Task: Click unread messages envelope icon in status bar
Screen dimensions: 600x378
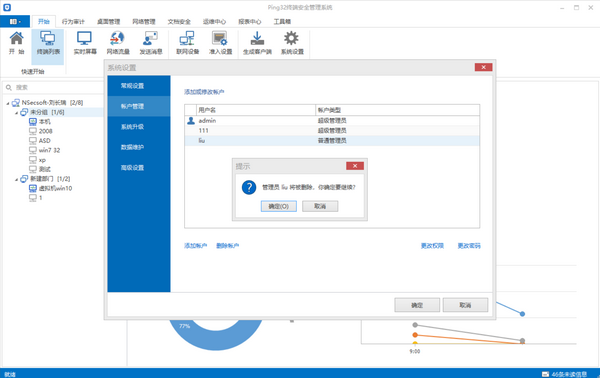Action: [x=545, y=374]
